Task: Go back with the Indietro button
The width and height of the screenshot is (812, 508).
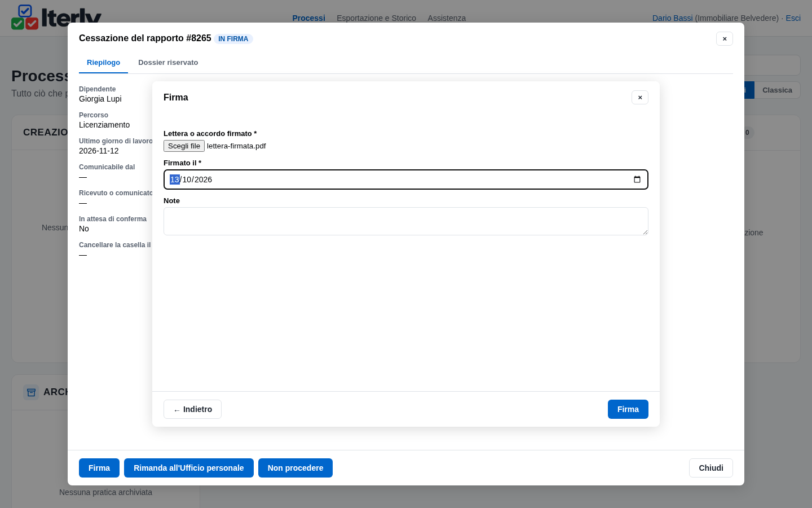Action: (192, 409)
